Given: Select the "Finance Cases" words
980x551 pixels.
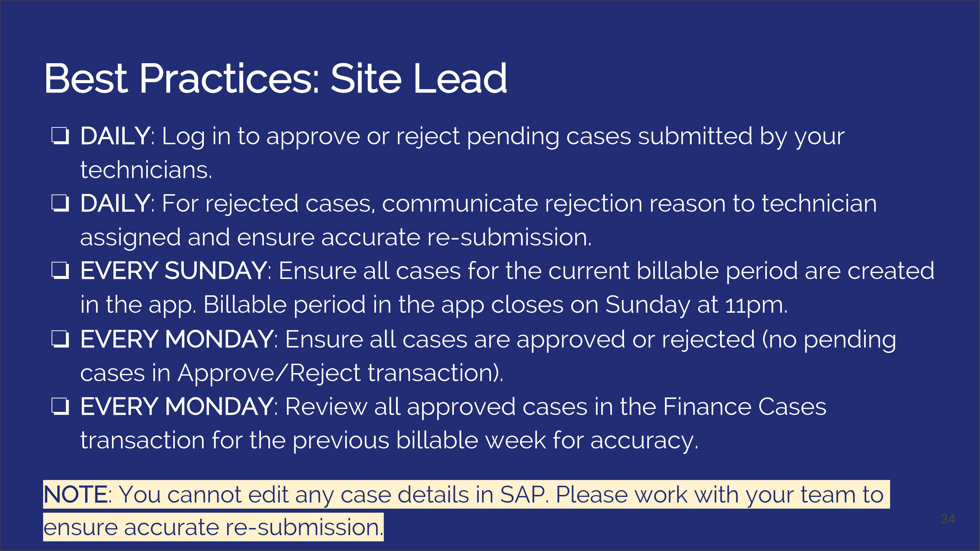Looking at the screenshot, I should pyautogui.click(x=745, y=407).
